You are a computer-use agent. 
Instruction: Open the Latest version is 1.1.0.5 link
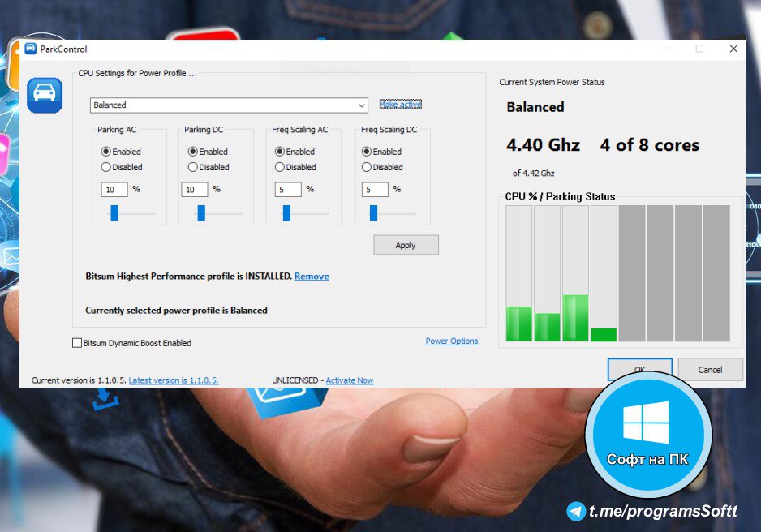click(174, 380)
